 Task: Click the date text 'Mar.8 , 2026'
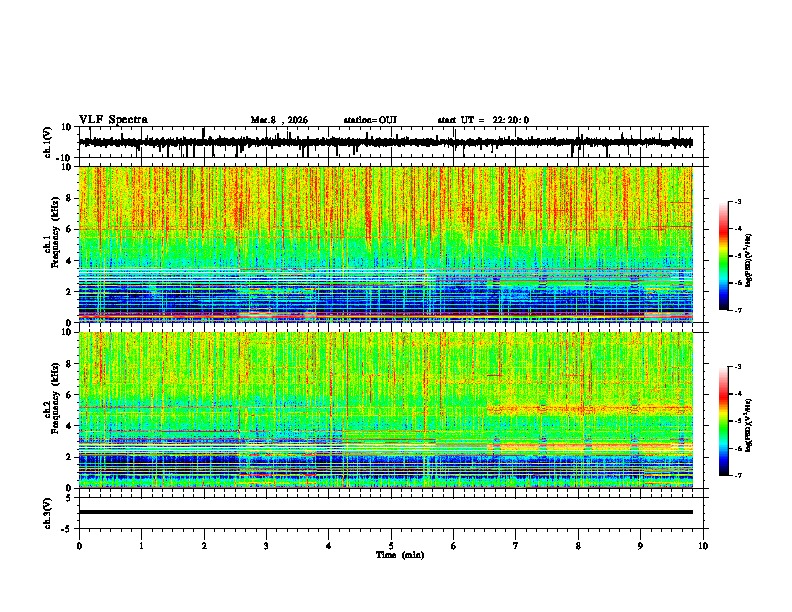click(x=279, y=120)
